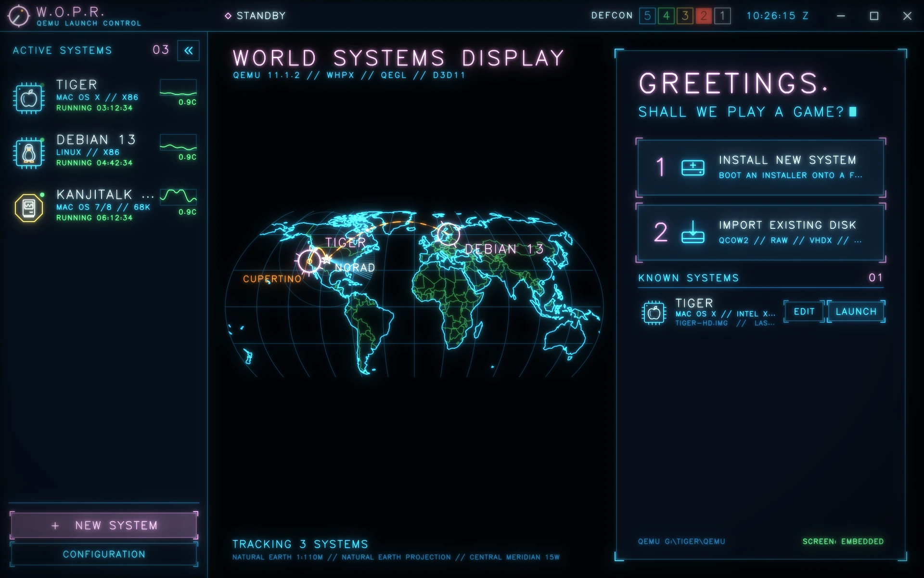Screen dimensions: 924x578
Task: Click the Debian 13 map marker over Europe
Action: (x=448, y=234)
